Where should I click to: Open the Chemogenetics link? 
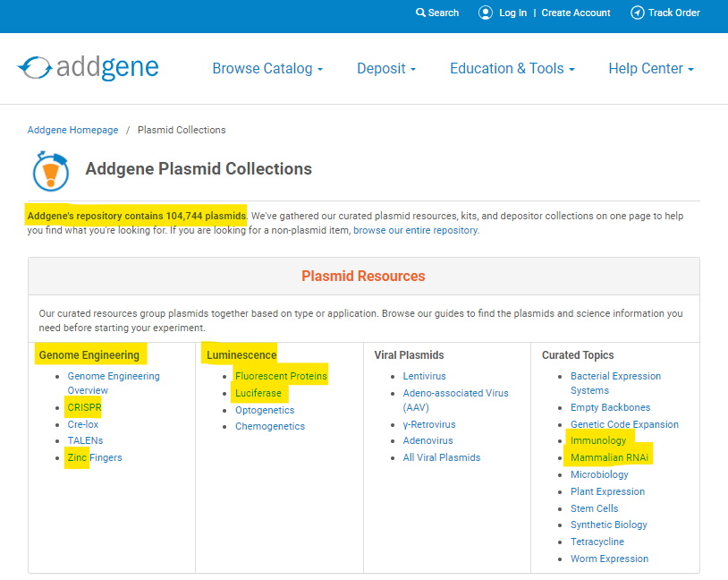point(270,426)
